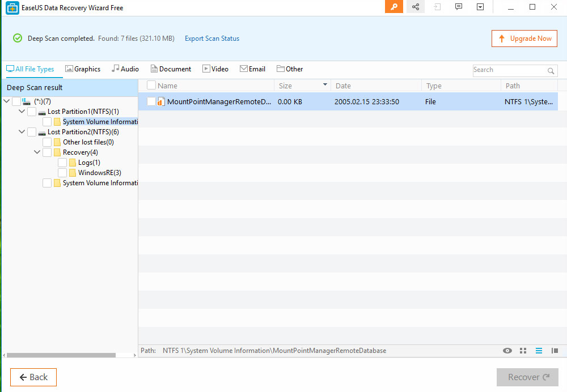
Task: Switch to the Audio tab
Action: click(125, 69)
